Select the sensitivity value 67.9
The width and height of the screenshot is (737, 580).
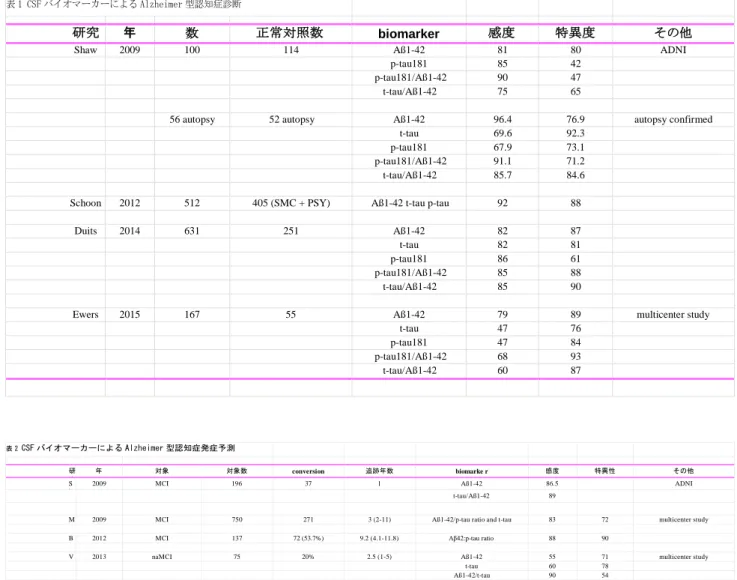[502, 148]
